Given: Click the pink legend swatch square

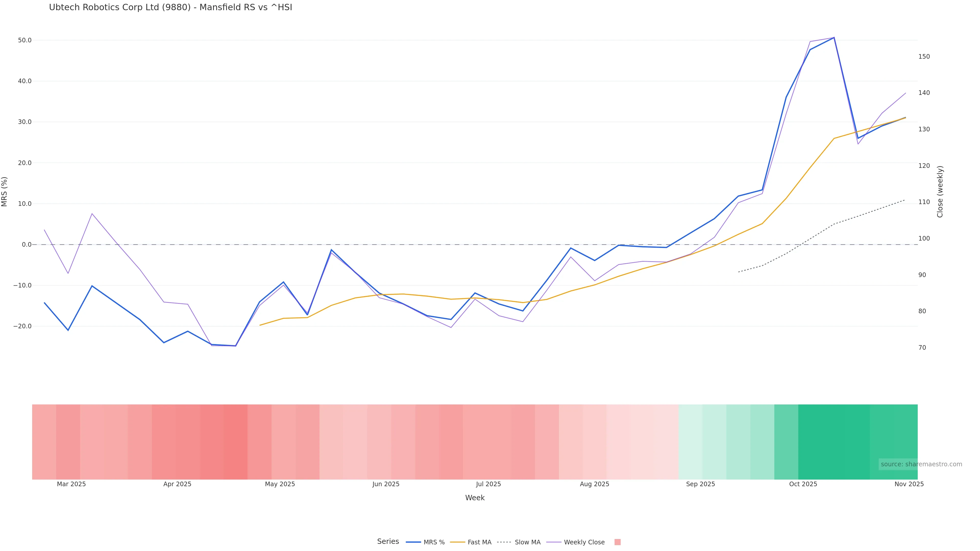Looking at the screenshot, I should 617,542.
